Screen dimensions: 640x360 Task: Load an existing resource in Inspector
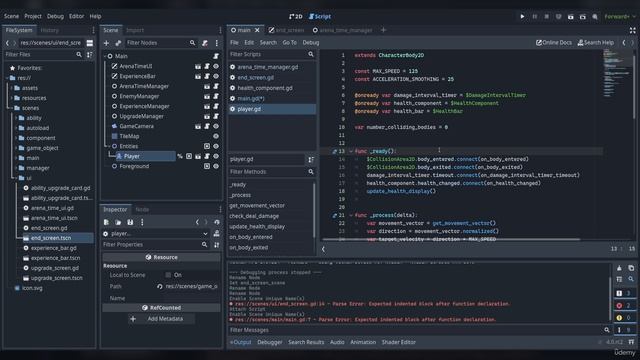click(x=118, y=222)
